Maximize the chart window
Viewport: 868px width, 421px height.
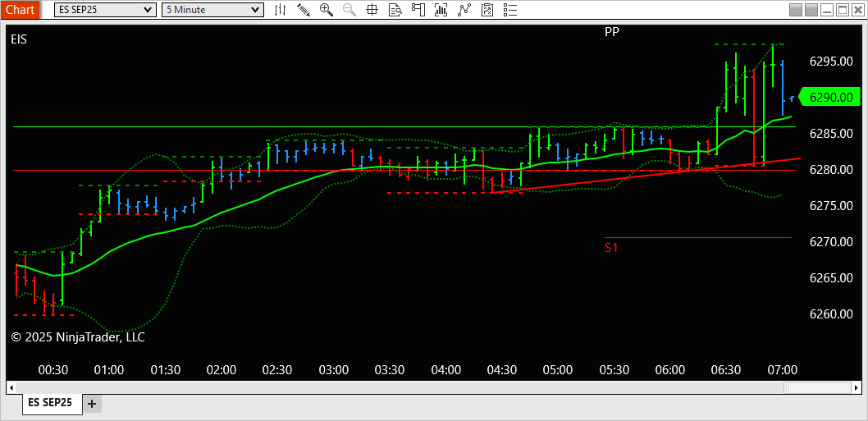click(x=842, y=10)
